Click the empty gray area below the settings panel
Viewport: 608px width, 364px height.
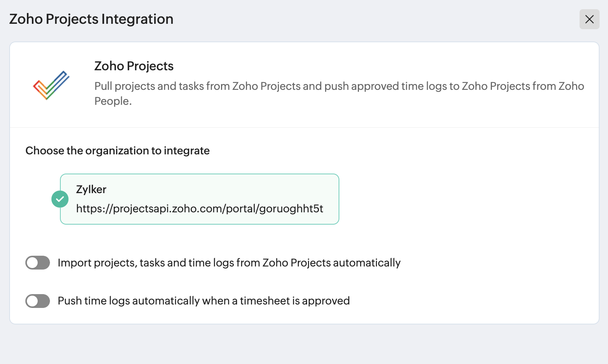tap(304, 344)
